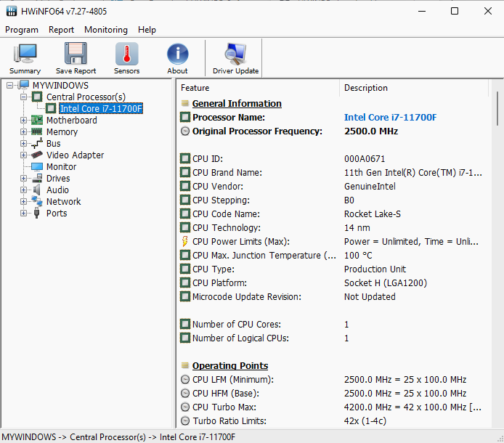Viewport: 504px width, 443px height.
Task: Select the Video Adapter tree item
Action: pyautogui.click(x=75, y=155)
